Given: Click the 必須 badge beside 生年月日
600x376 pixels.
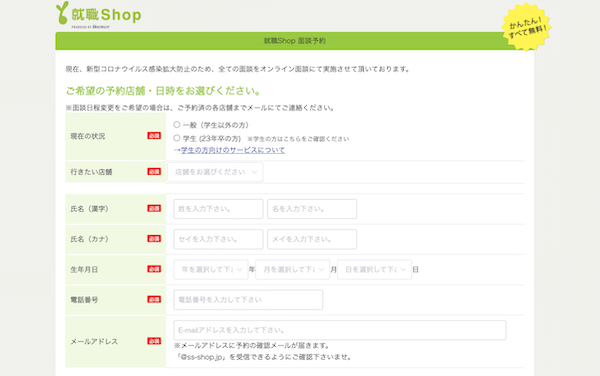Looking at the screenshot, I should click(154, 269).
